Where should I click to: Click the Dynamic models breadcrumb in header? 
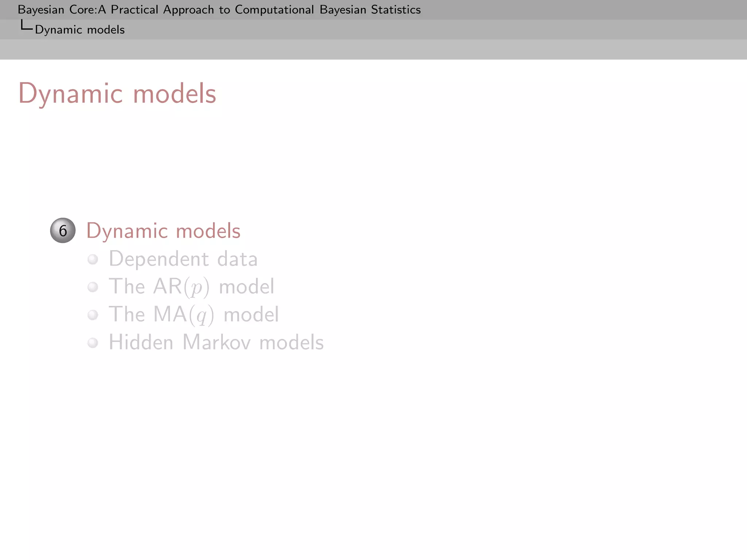[80, 30]
